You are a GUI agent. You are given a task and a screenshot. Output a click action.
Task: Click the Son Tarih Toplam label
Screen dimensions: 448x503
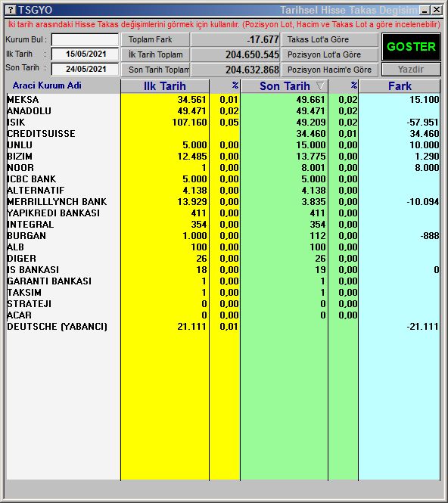tap(155, 70)
